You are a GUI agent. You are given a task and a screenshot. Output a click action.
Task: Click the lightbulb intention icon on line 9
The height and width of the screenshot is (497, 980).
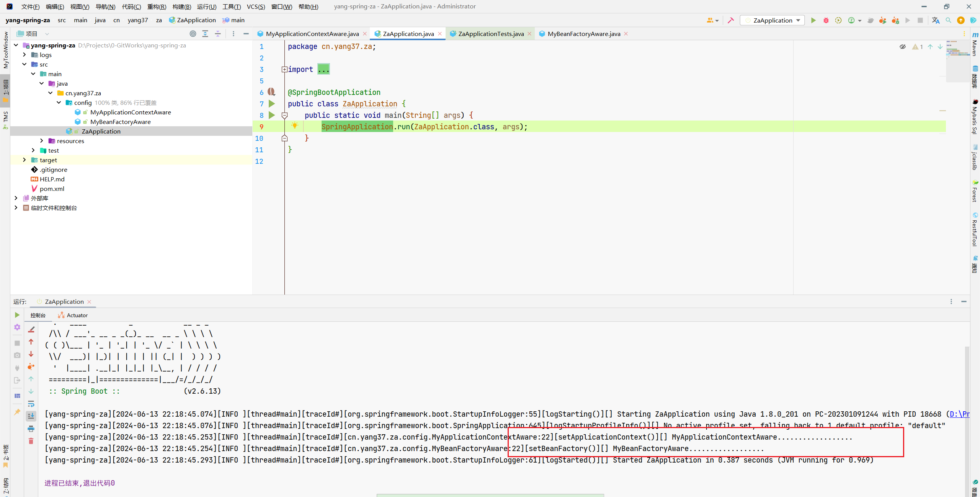(x=295, y=125)
